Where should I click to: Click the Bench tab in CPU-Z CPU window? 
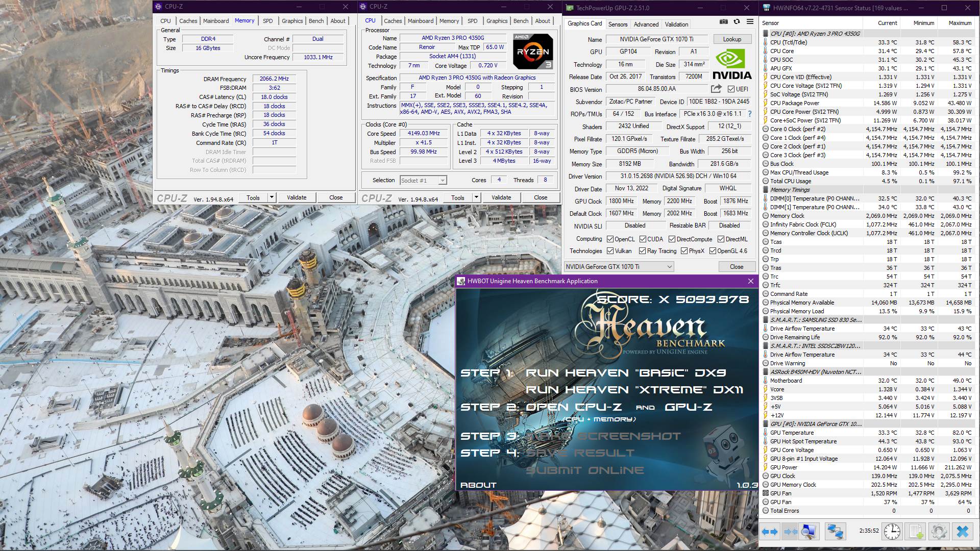521,21
